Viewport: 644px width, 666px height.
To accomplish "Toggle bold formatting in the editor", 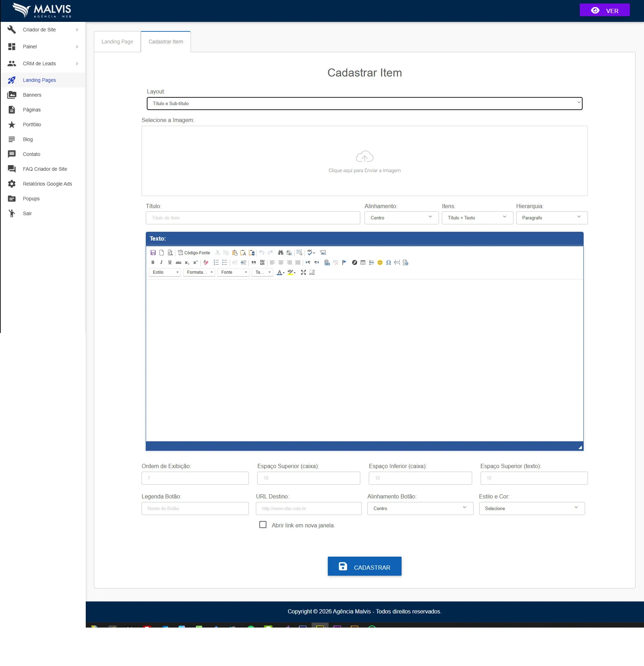I will click(x=152, y=263).
